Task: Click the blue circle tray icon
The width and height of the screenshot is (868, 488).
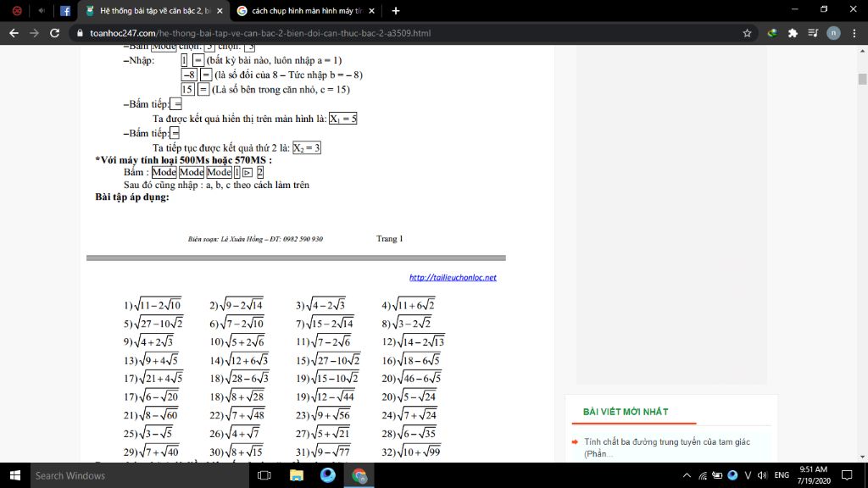Action: (x=732, y=475)
